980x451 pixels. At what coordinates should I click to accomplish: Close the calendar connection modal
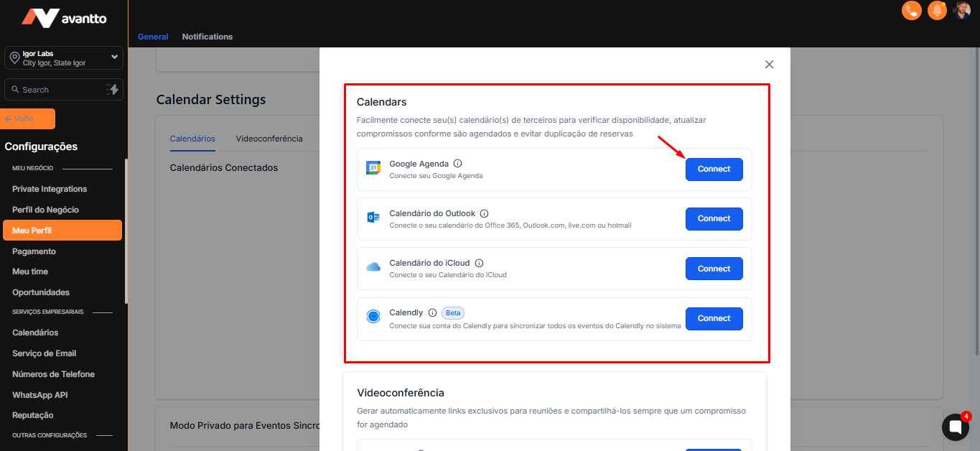tap(769, 65)
